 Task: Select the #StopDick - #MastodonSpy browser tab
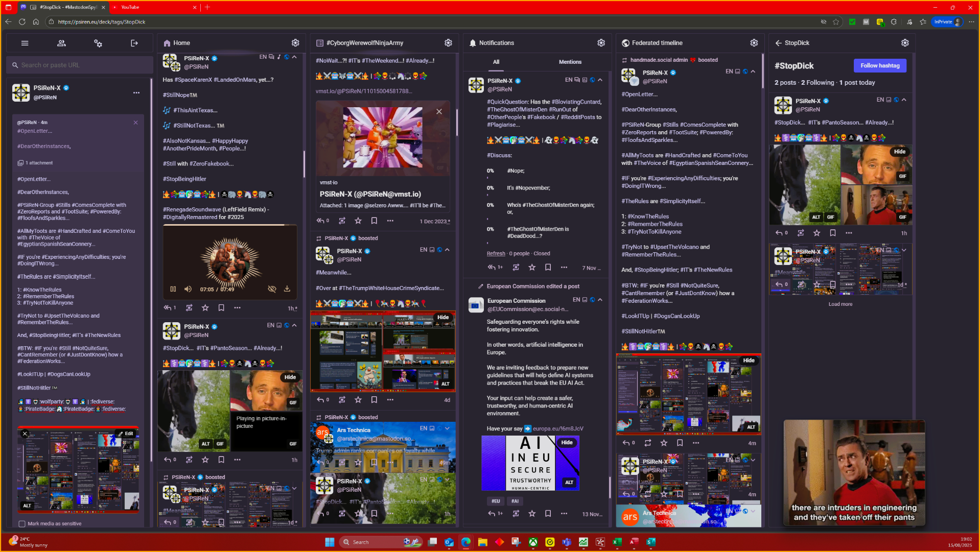[x=63, y=7]
